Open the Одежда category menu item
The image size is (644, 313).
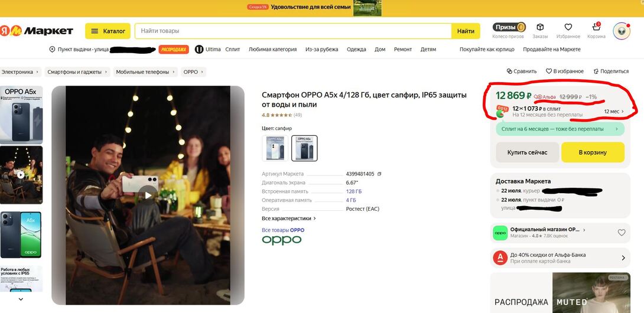point(356,50)
